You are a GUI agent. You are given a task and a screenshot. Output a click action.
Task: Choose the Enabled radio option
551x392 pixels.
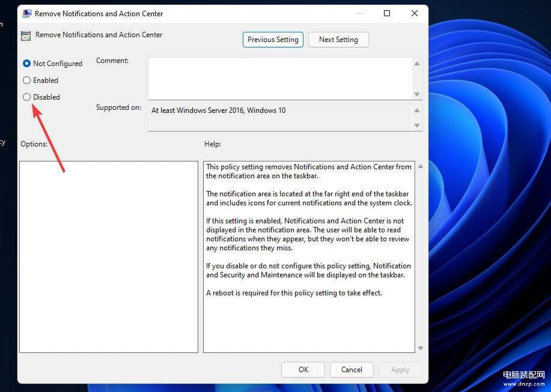(26, 80)
